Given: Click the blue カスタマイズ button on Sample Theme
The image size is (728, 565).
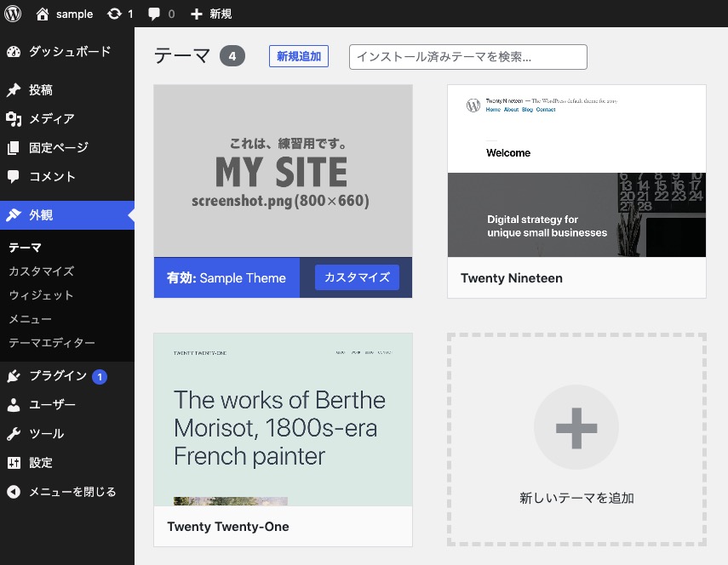Looking at the screenshot, I should (357, 277).
